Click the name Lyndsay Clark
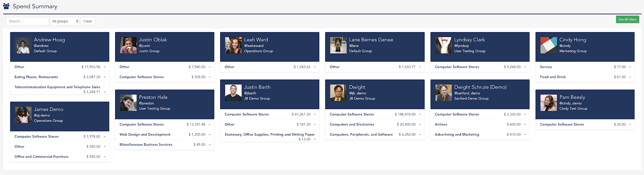Viewport: 644px width, 175px height. click(469, 40)
